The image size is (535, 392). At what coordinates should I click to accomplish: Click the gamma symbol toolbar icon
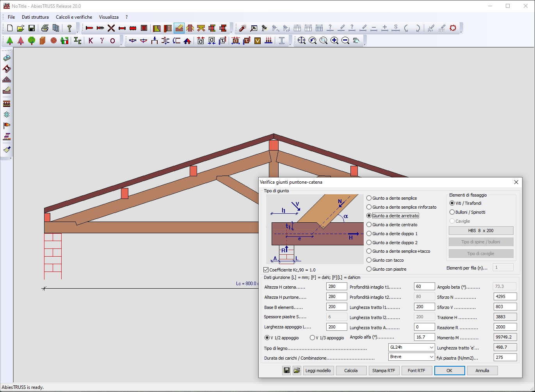tap(102, 41)
